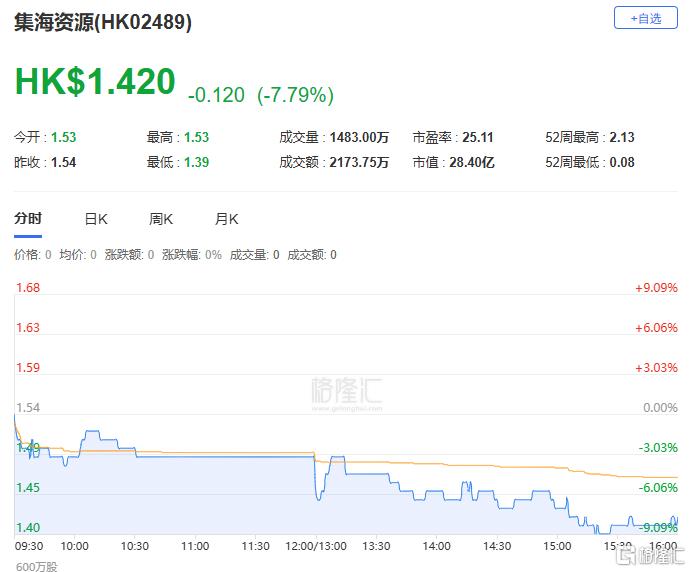691x572 pixels.
Task: Click the blue price line at 13:00 dip
Action: [x=319, y=498]
